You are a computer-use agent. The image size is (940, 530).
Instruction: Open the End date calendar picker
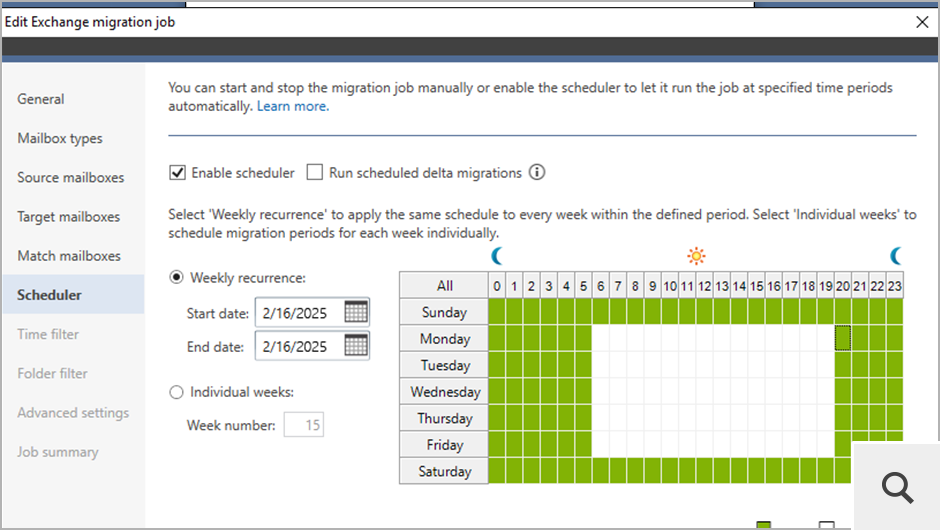[x=356, y=346]
